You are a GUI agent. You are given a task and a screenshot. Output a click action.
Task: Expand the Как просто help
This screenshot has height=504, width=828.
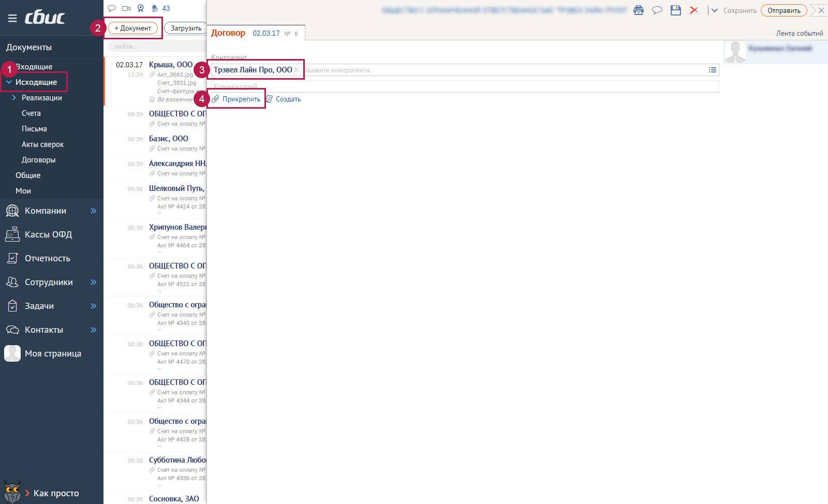[x=52, y=493]
